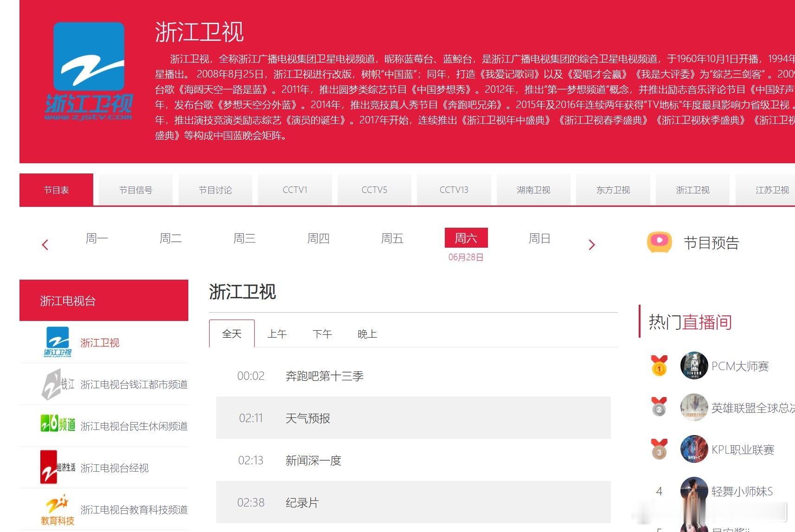Go to previous week with left arrow

coord(45,245)
